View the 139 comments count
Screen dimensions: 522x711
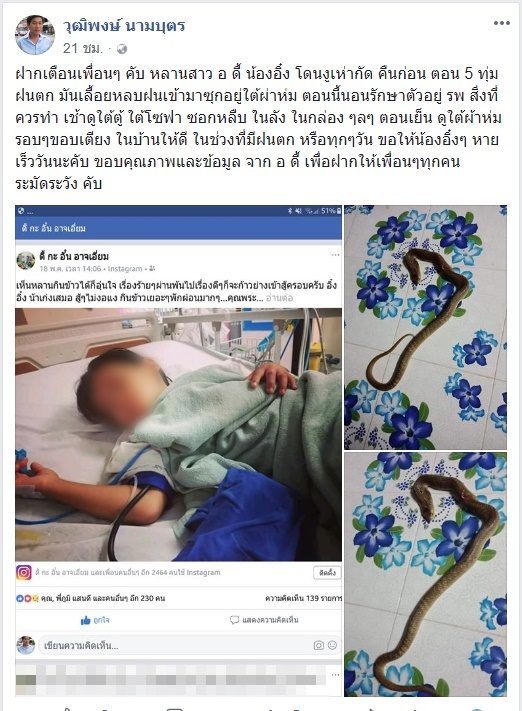coord(303,598)
